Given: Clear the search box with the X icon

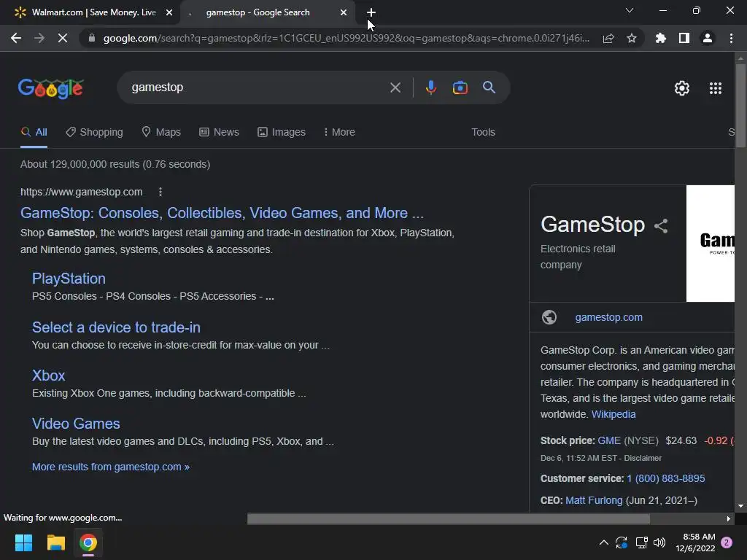Looking at the screenshot, I should click(x=395, y=87).
